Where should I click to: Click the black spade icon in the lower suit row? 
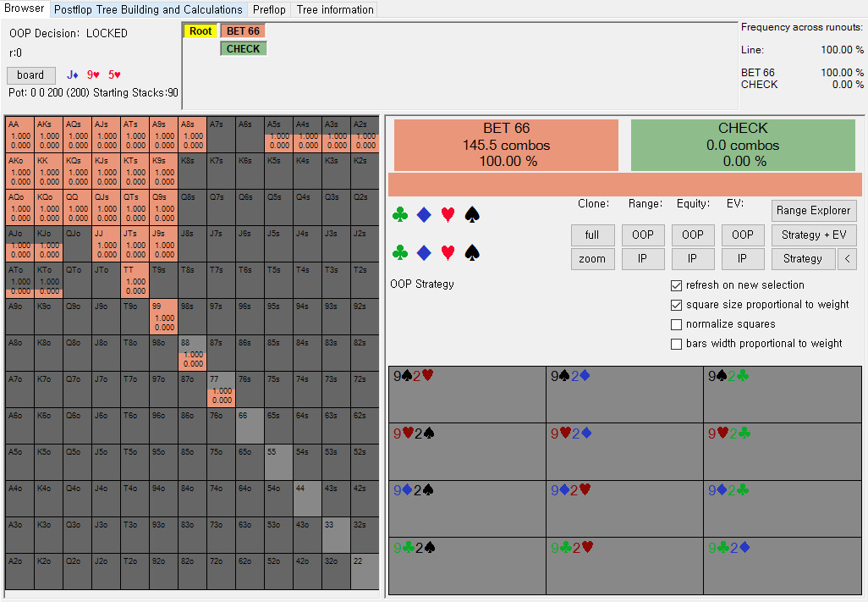[x=472, y=252]
